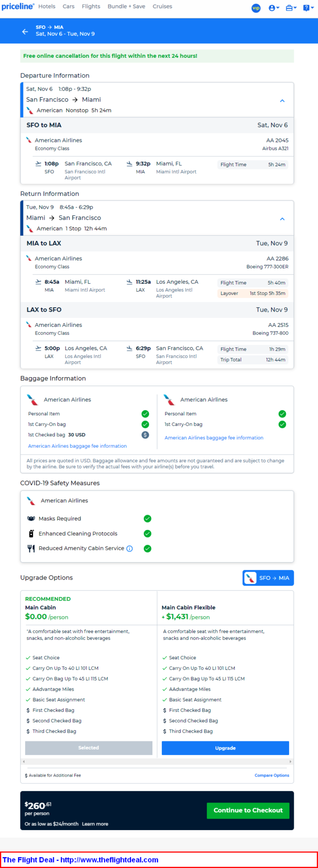Click the Trip Total 12h 44m row
This screenshot has height=868, width=318.
pos(253,360)
